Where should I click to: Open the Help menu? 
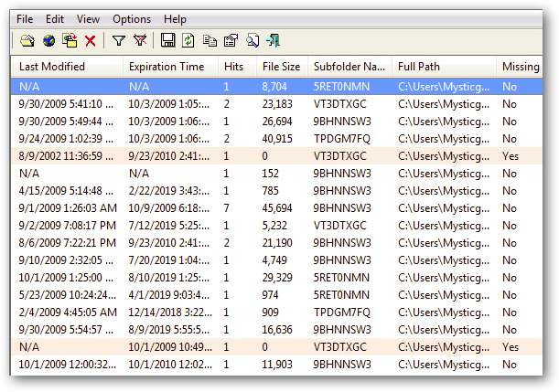[x=175, y=18]
